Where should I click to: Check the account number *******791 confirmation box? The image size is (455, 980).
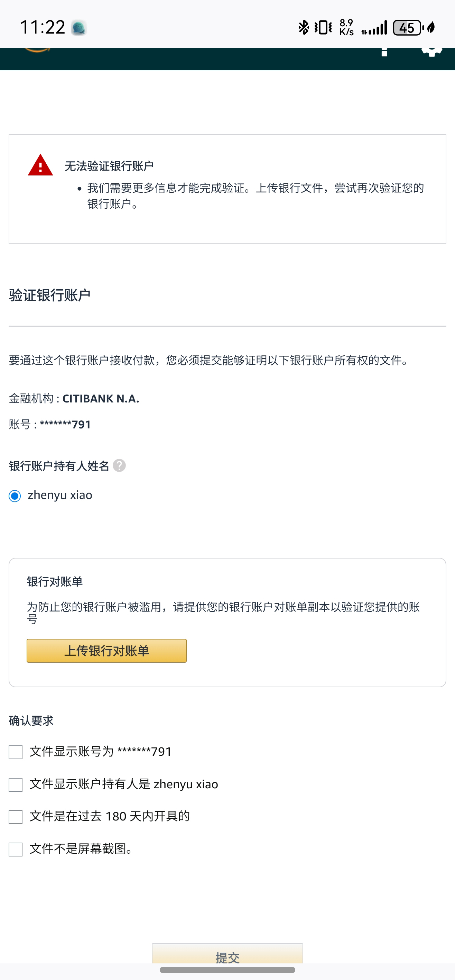pyautogui.click(x=16, y=752)
